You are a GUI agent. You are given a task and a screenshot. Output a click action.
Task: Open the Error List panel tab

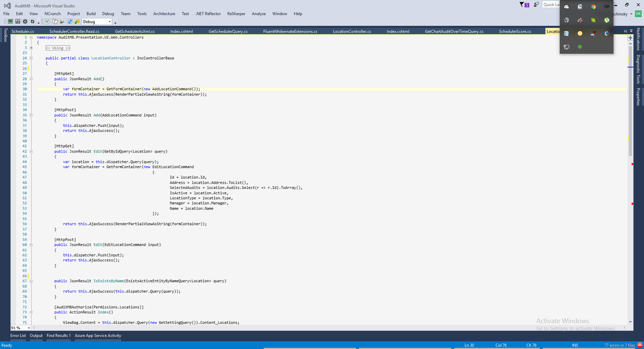(x=18, y=336)
